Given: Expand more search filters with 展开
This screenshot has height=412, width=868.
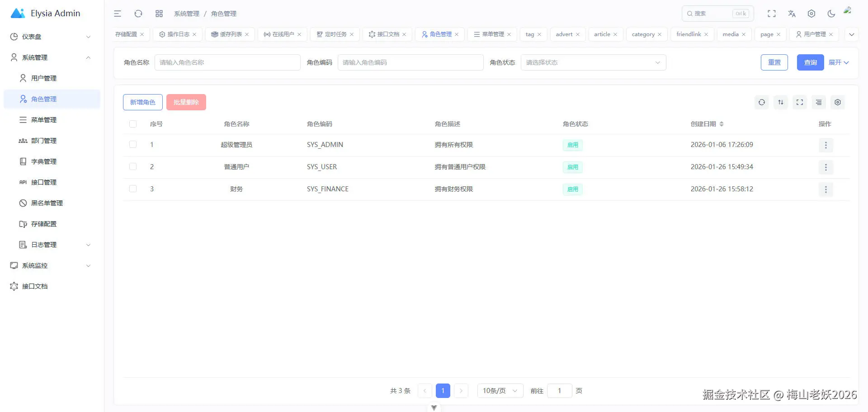Looking at the screenshot, I should coord(839,62).
